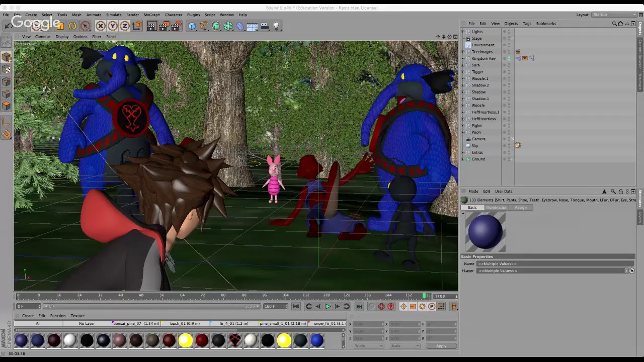Render the active view clapperboard icon

pyautogui.click(x=151, y=26)
